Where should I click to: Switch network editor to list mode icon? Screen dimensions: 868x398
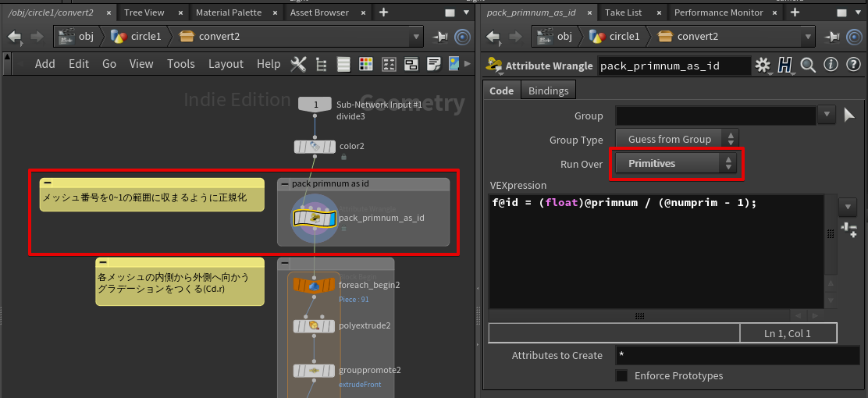343,65
